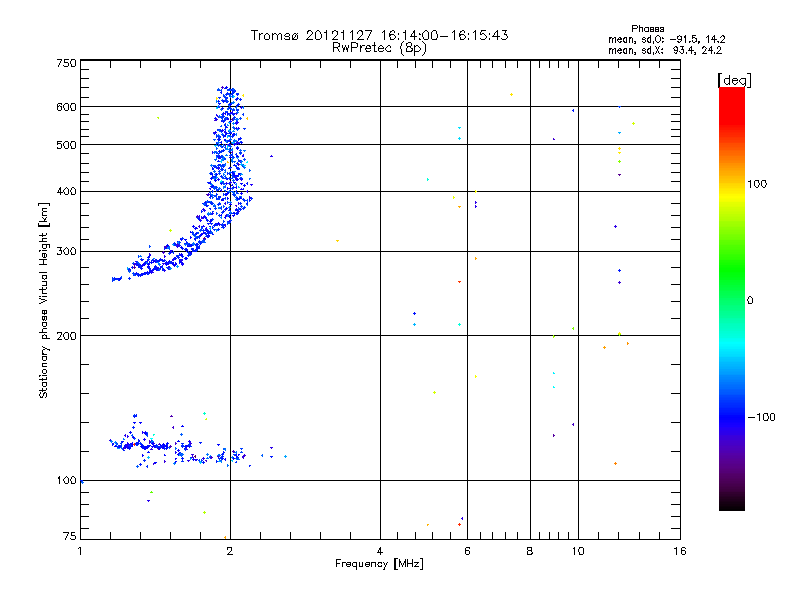Click the x-axis label '10'
800x600 pixels.
coord(578,551)
